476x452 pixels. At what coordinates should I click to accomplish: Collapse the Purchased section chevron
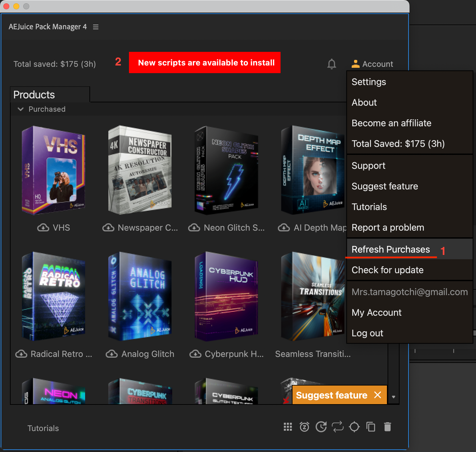[x=21, y=109]
